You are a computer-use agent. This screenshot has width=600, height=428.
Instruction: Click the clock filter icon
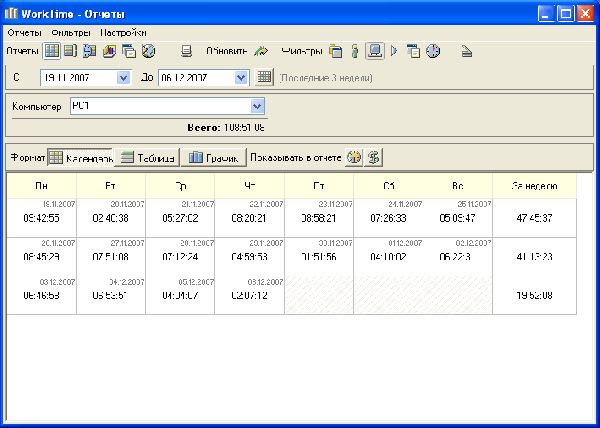(x=433, y=50)
